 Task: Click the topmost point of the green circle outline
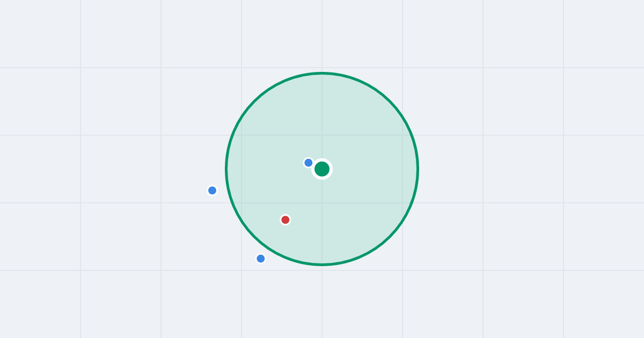pos(322,73)
